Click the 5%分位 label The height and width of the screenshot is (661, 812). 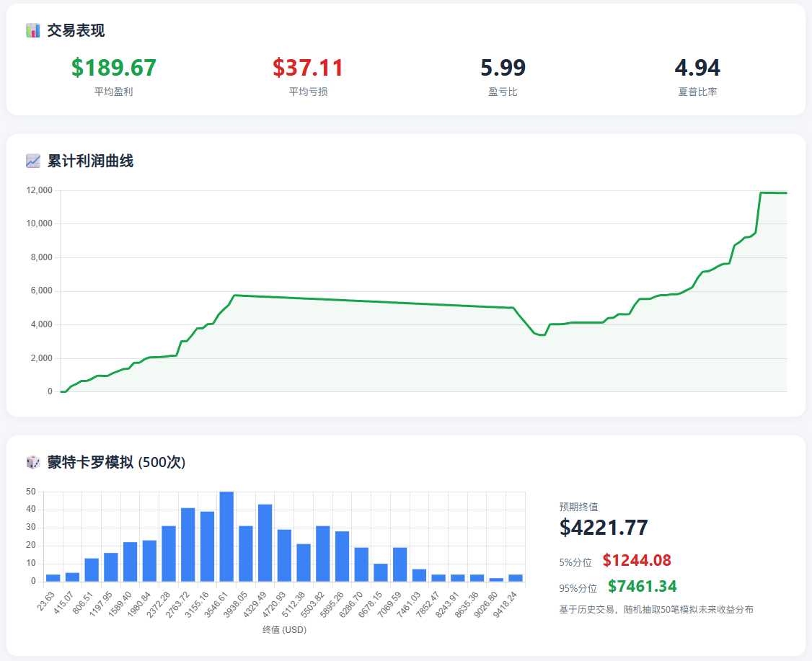coord(575,562)
